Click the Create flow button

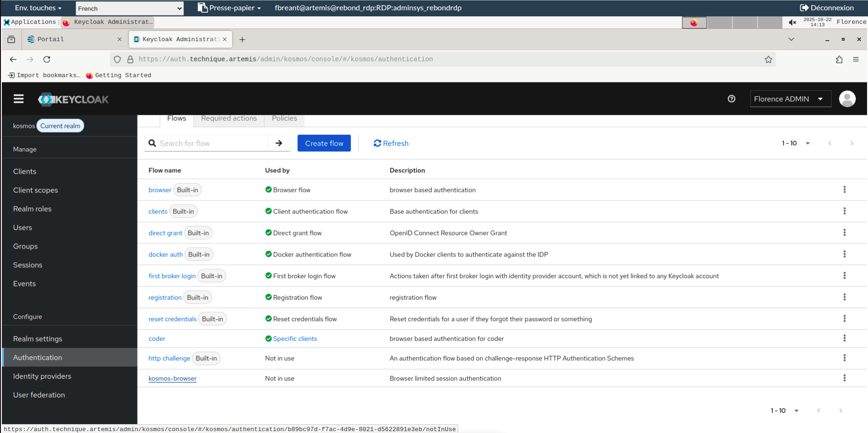click(324, 143)
